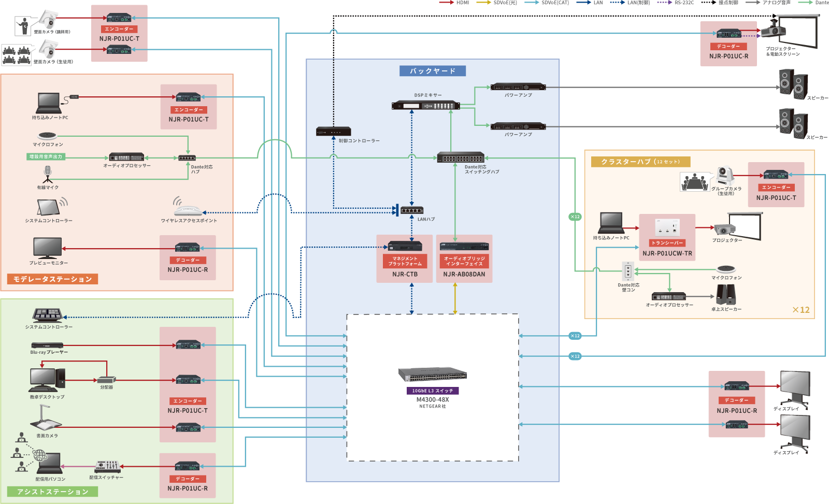Click the モデレータステーション section label
Image resolution: width=829 pixels, height=504 pixels.
pyautogui.click(x=52, y=279)
